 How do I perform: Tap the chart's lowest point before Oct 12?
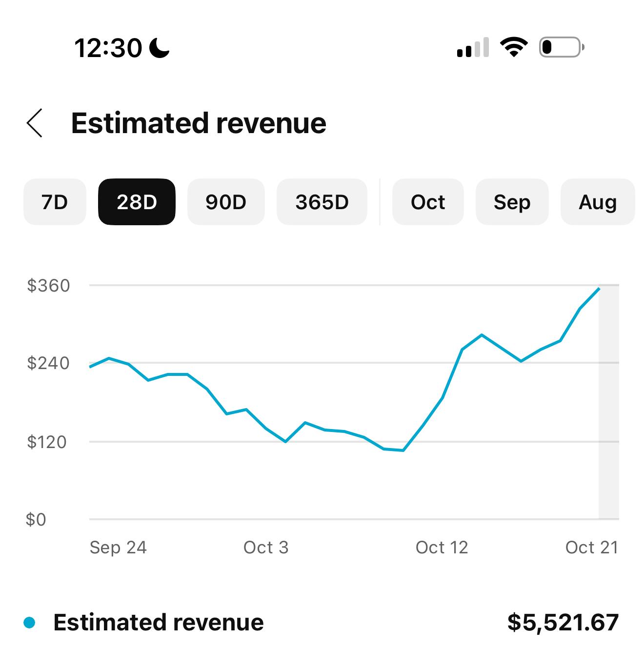pos(403,450)
